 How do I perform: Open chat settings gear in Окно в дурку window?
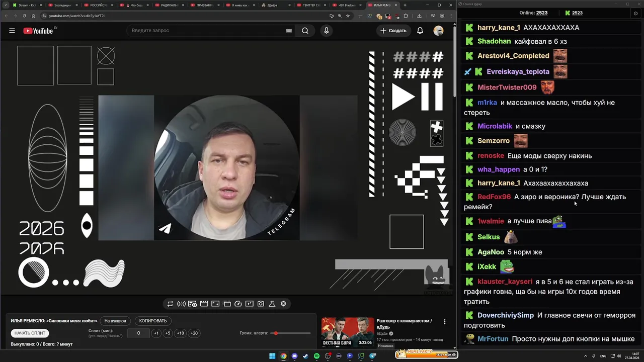(635, 13)
